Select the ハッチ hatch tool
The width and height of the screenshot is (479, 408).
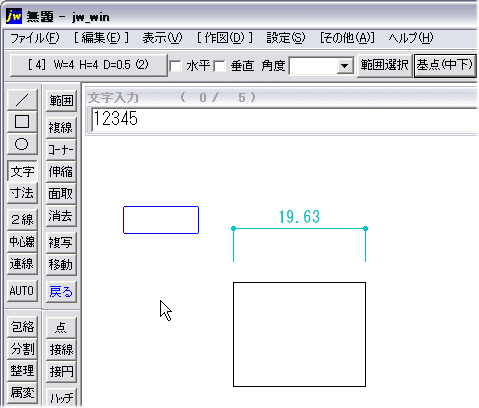tap(61, 397)
